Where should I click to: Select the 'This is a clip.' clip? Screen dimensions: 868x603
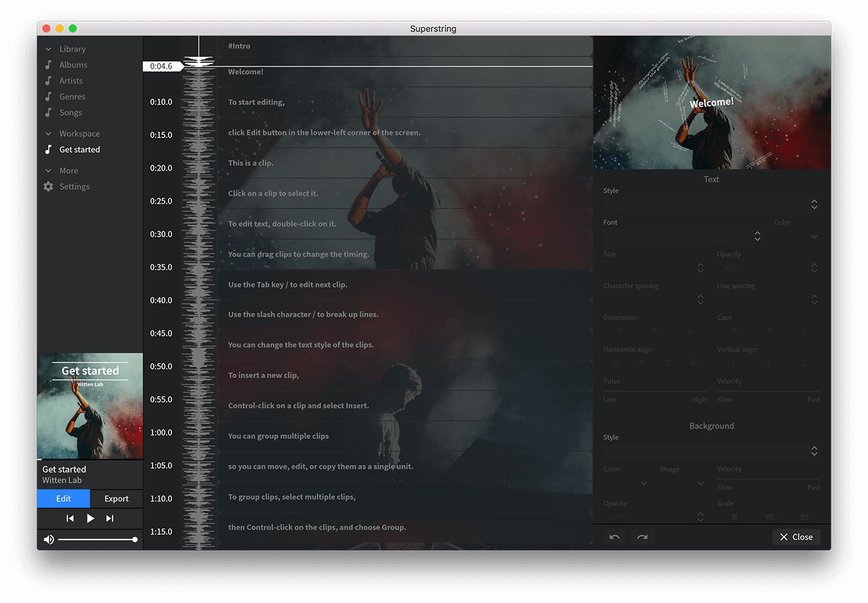[405, 163]
